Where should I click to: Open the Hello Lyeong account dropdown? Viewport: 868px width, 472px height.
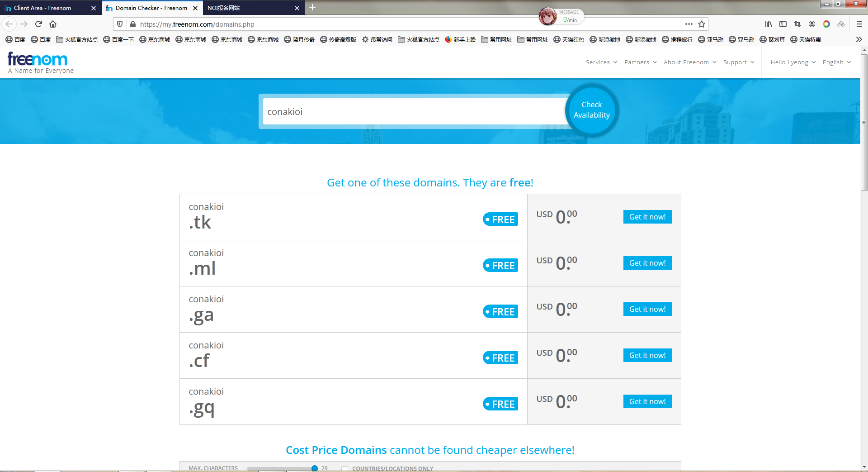[x=793, y=62]
